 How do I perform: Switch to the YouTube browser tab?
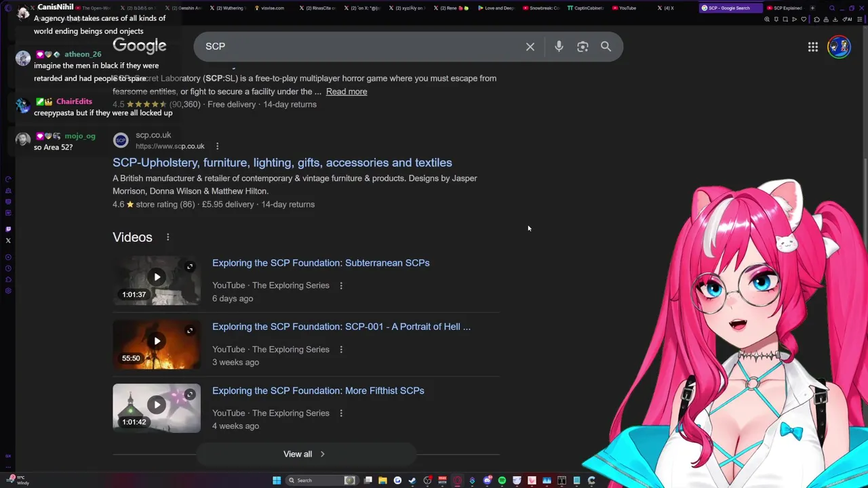(x=625, y=8)
